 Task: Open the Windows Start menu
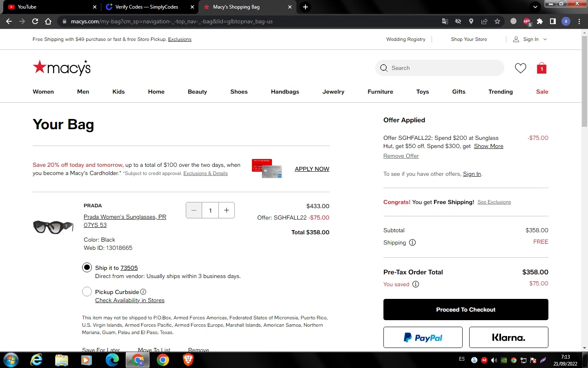[11, 360]
